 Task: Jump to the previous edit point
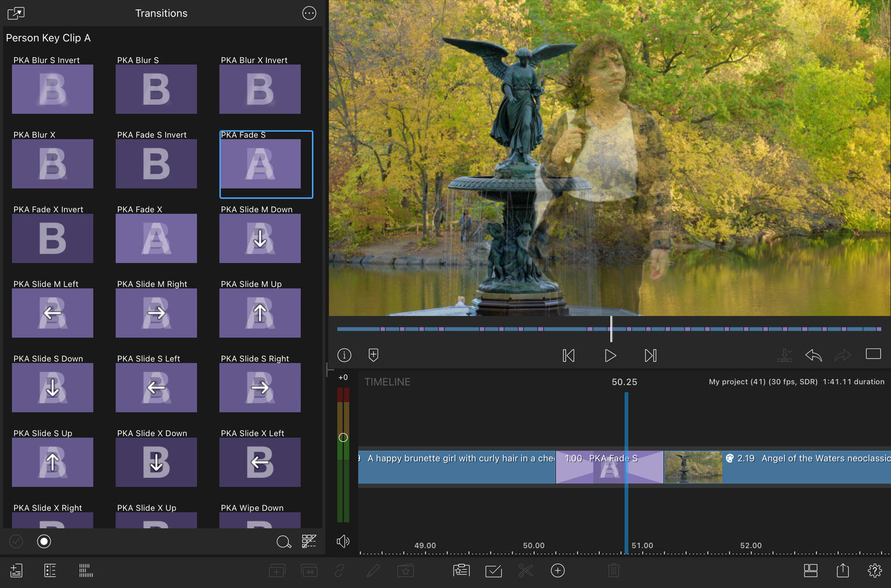pos(569,356)
